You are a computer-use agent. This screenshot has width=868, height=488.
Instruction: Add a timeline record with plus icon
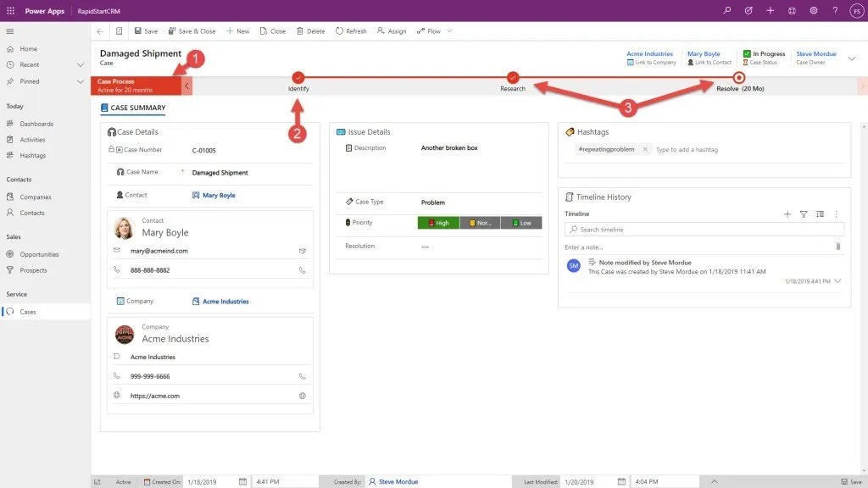pyautogui.click(x=787, y=214)
